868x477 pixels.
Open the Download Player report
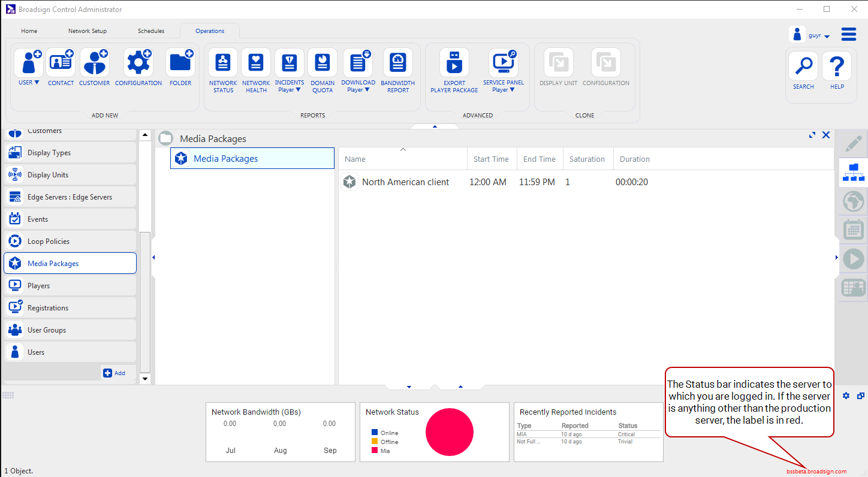tap(358, 71)
